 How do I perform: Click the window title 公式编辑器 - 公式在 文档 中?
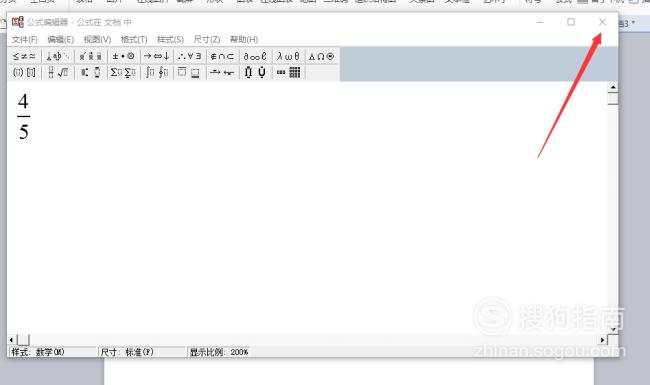(x=79, y=22)
